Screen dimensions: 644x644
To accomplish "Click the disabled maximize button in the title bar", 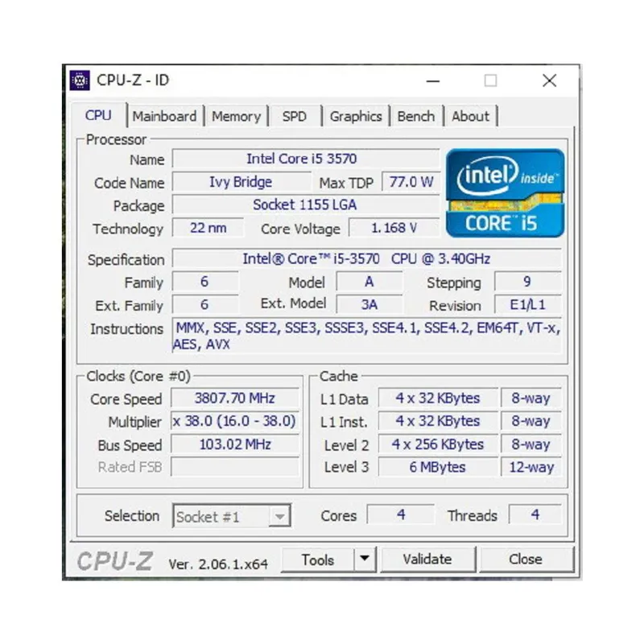I will pos(490,80).
